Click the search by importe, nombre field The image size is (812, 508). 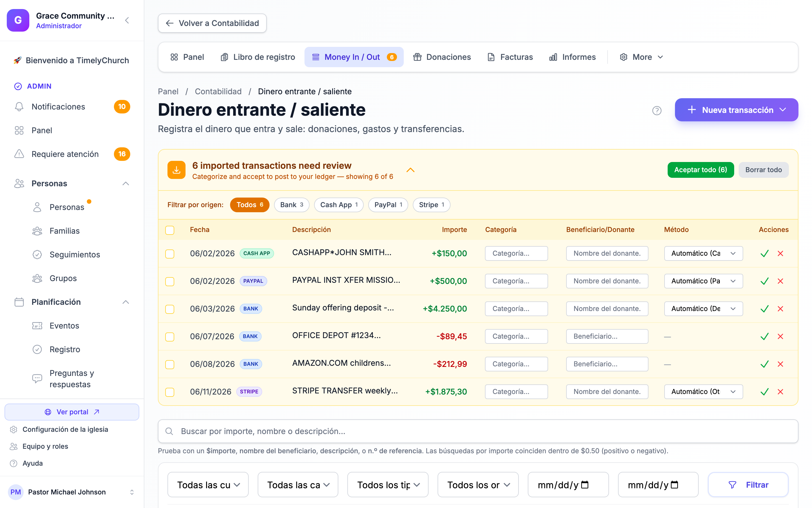[x=478, y=431]
